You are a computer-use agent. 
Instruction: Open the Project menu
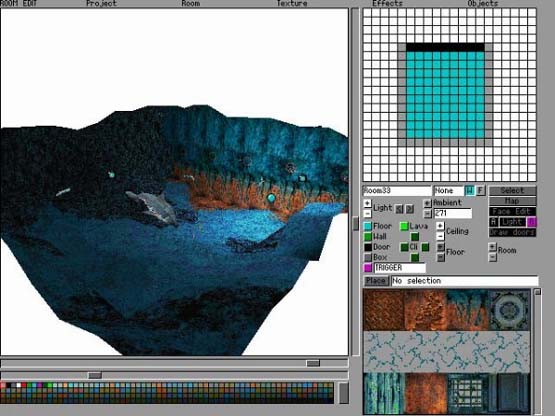101,4
